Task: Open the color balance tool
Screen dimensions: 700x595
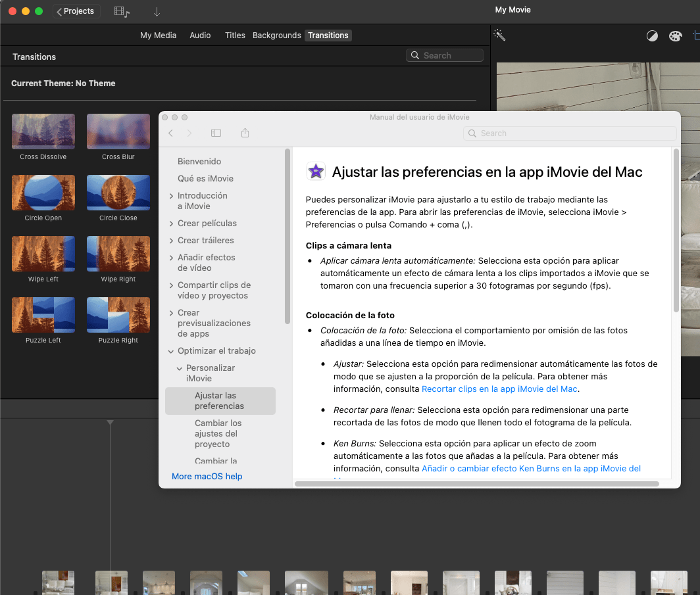Action: point(652,36)
